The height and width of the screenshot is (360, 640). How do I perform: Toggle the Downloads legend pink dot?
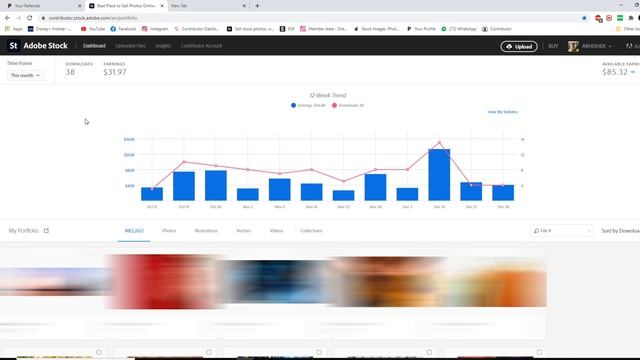pos(334,105)
